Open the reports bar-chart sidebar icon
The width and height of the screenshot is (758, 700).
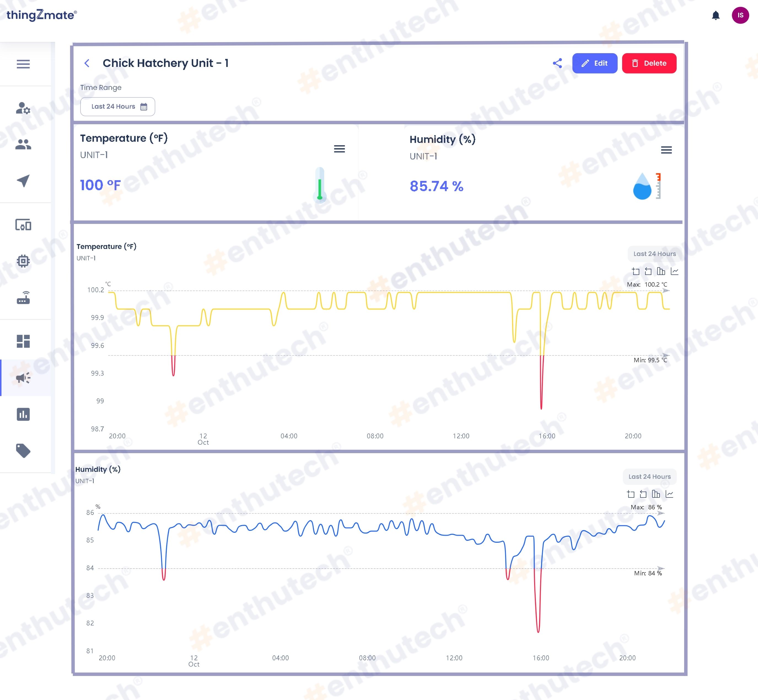pos(23,414)
